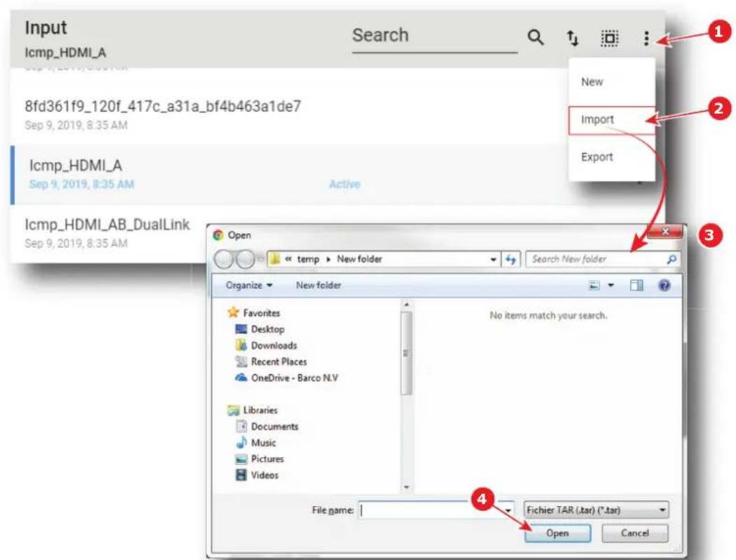The width and height of the screenshot is (736, 560).
Task: Expand the File name history dropdown
Action: point(508,510)
